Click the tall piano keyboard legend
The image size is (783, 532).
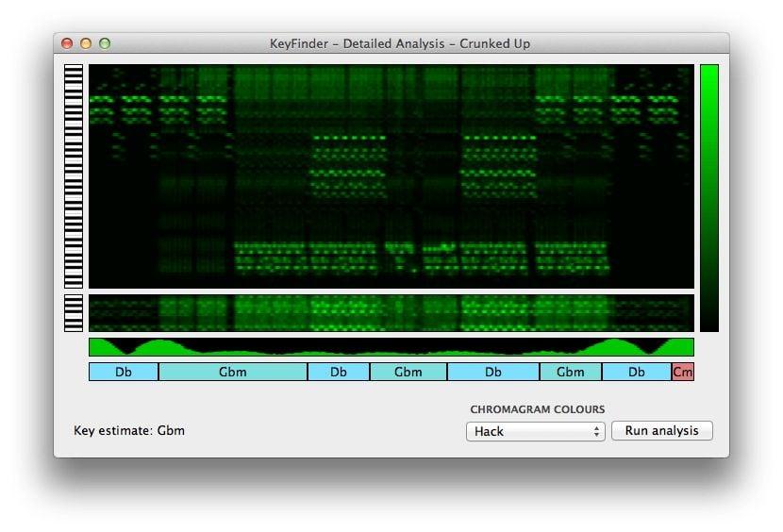click(74, 176)
